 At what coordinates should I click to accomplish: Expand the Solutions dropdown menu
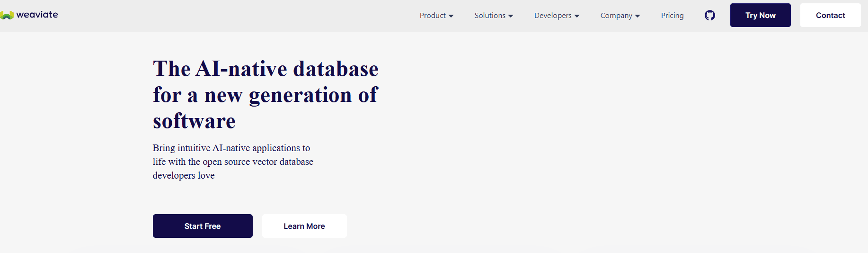[494, 16]
